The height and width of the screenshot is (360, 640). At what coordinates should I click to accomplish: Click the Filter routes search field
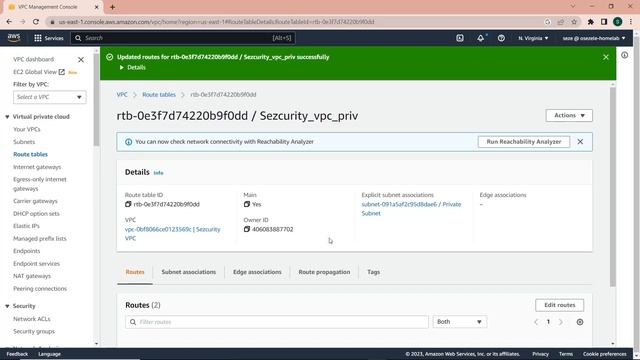point(277,322)
